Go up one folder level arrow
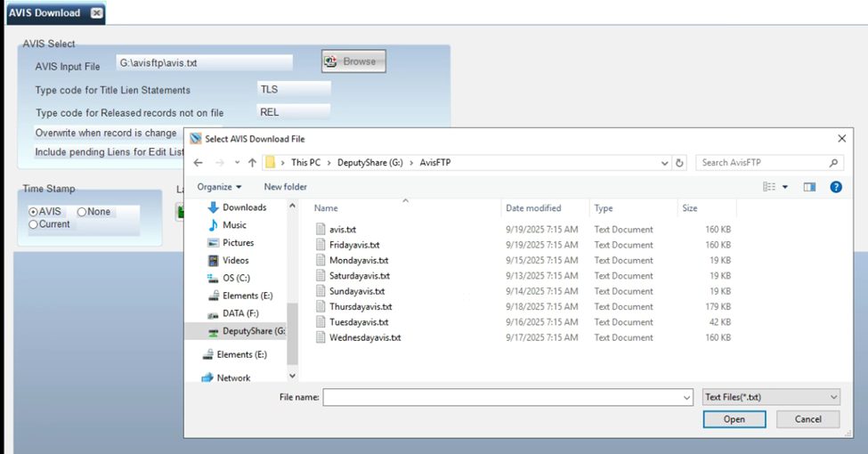Image resolution: width=868 pixels, height=454 pixels. [253, 163]
